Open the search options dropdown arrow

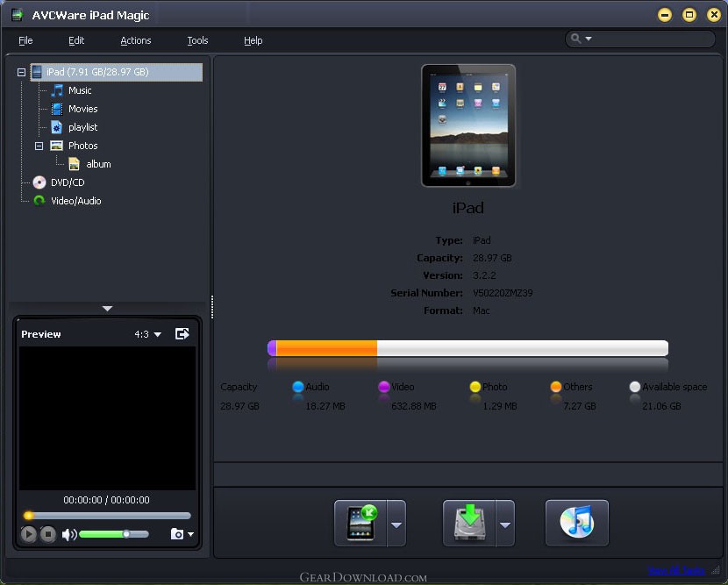[x=589, y=39]
